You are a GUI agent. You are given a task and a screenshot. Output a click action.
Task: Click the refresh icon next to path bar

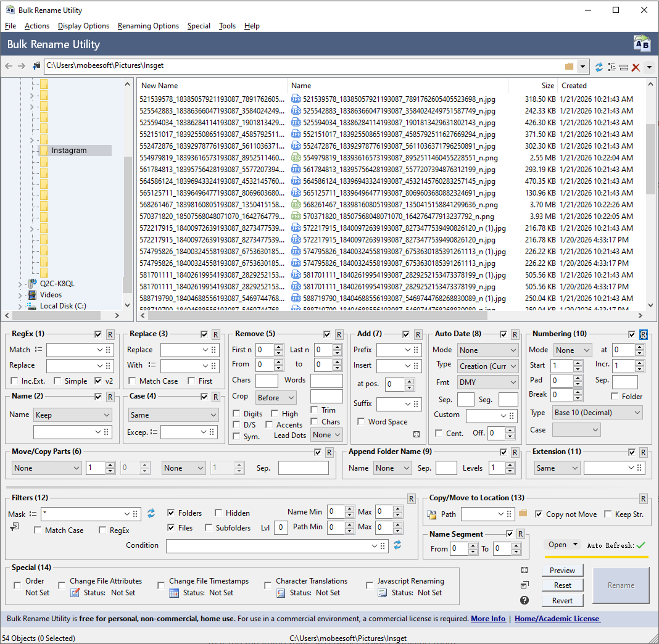(599, 67)
